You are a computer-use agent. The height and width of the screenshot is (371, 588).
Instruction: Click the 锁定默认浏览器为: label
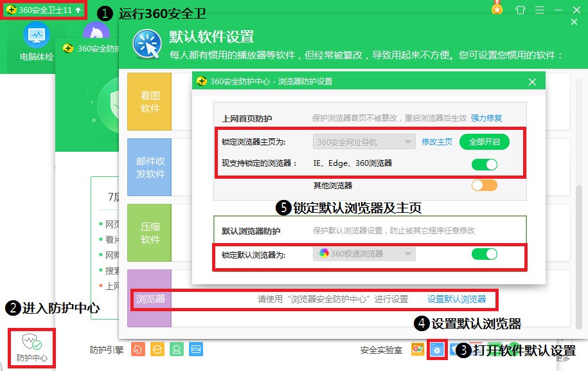coord(253,255)
